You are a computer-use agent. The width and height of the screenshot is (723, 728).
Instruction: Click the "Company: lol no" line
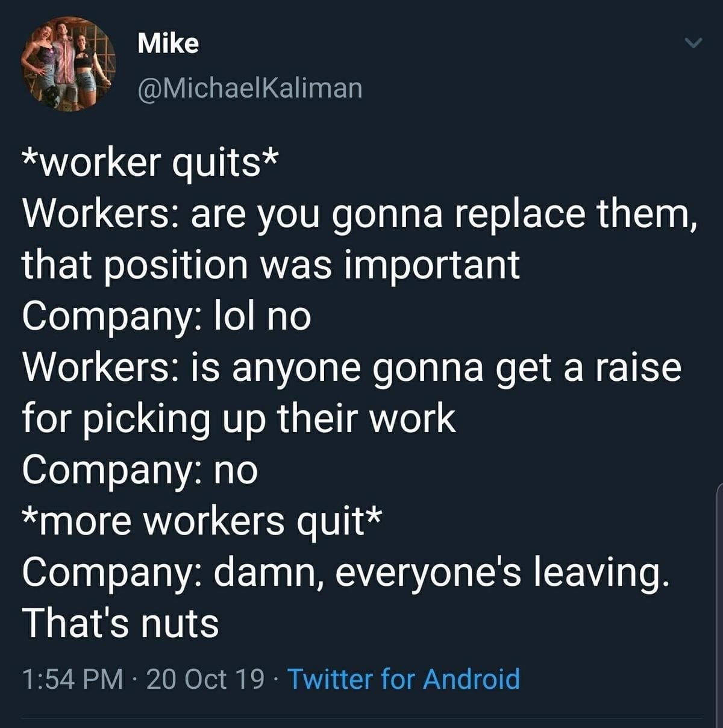coord(167,316)
